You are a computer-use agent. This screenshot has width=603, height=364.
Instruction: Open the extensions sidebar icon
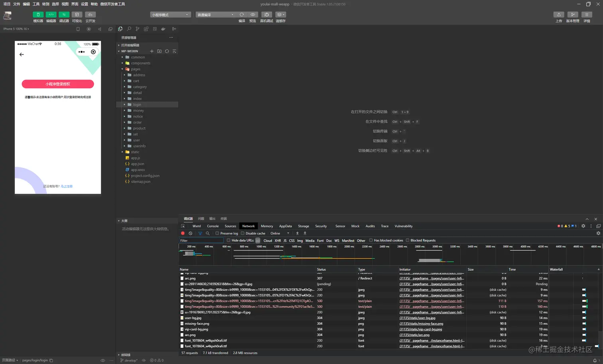click(x=146, y=29)
